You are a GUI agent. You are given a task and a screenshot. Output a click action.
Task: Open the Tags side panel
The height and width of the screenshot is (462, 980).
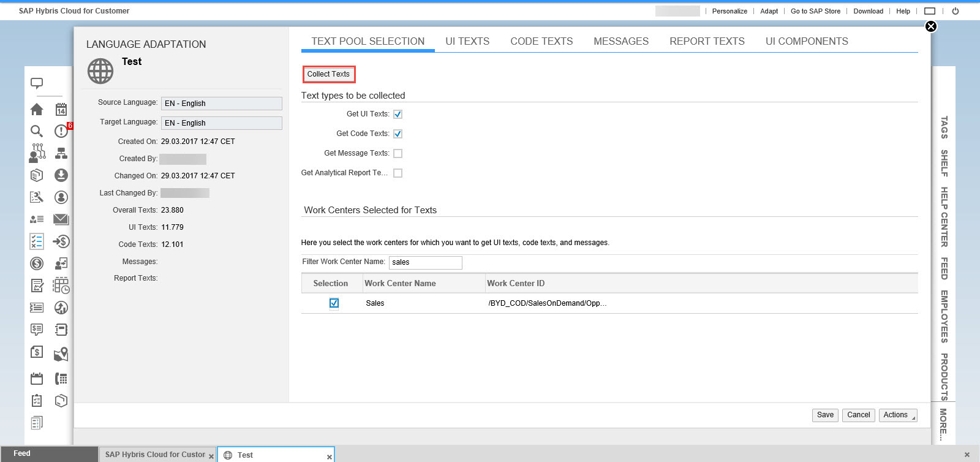(x=944, y=127)
